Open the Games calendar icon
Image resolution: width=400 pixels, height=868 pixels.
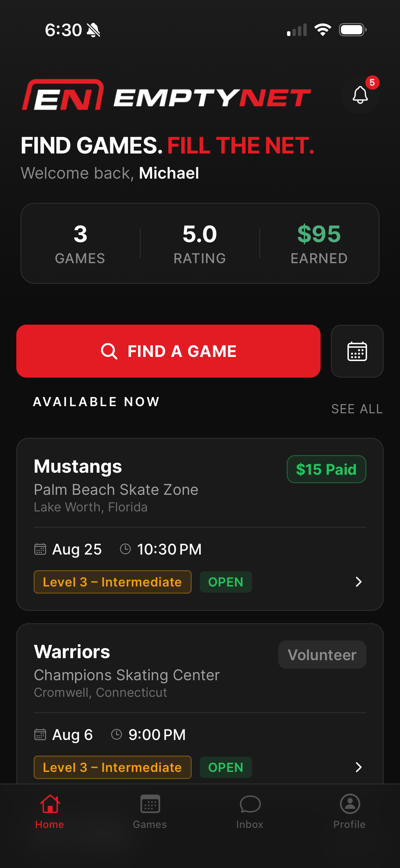[x=150, y=804]
